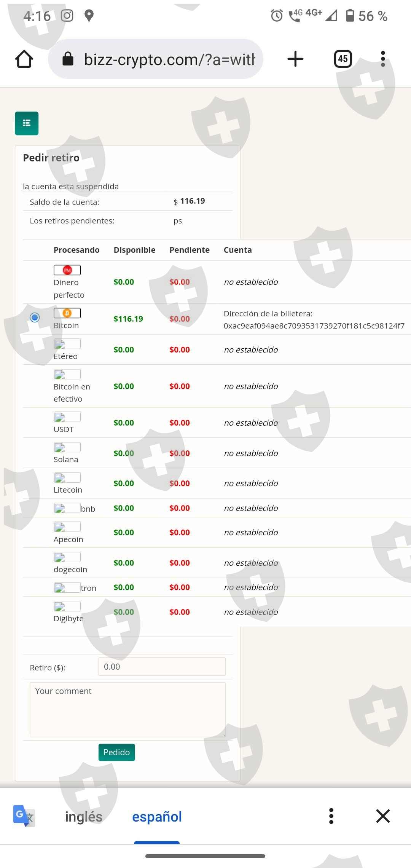Click the dogecoin image icon

[x=67, y=557]
